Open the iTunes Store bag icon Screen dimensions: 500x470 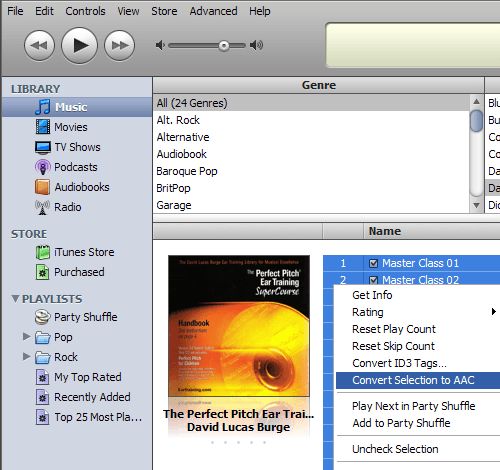[43, 252]
